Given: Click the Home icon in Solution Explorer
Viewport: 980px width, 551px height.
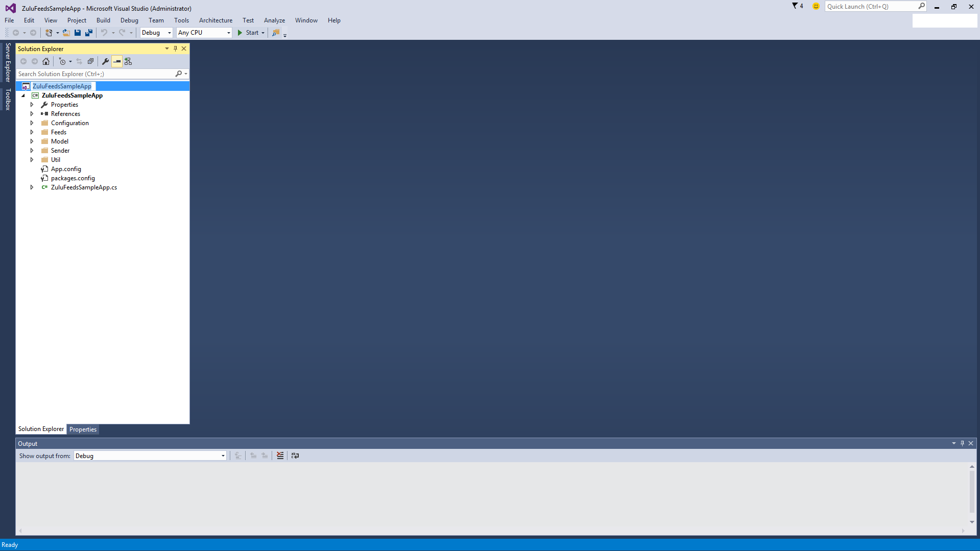Looking at the screenshot, I should click(46, 61).
